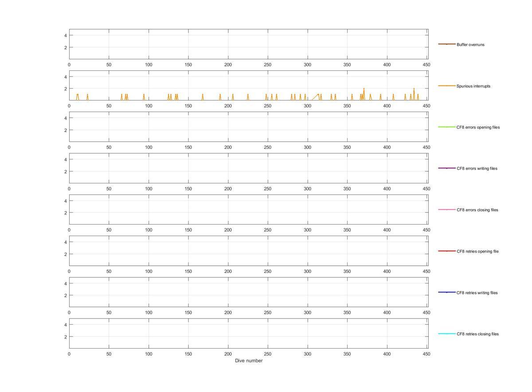Viewport: 532px width, 392px height.
Task: Click the 300 tick label under Spurious interrupts plot
Action: pyautogui.click(x=307, y=106)
